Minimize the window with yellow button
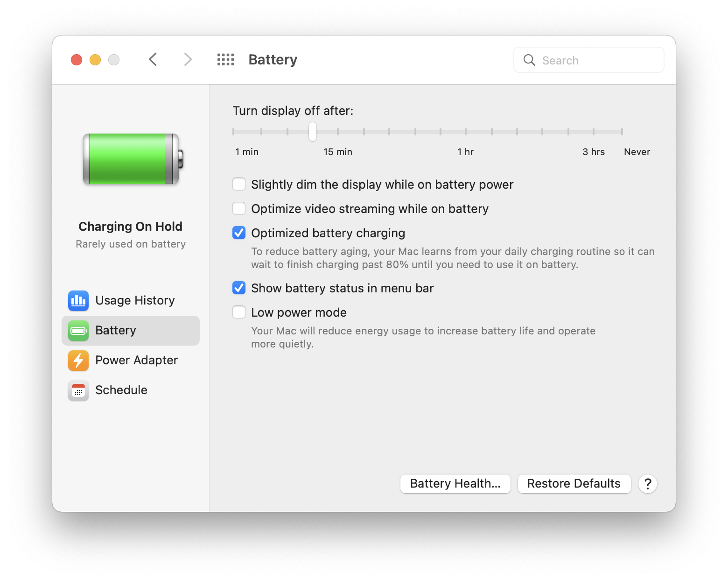 95,60
